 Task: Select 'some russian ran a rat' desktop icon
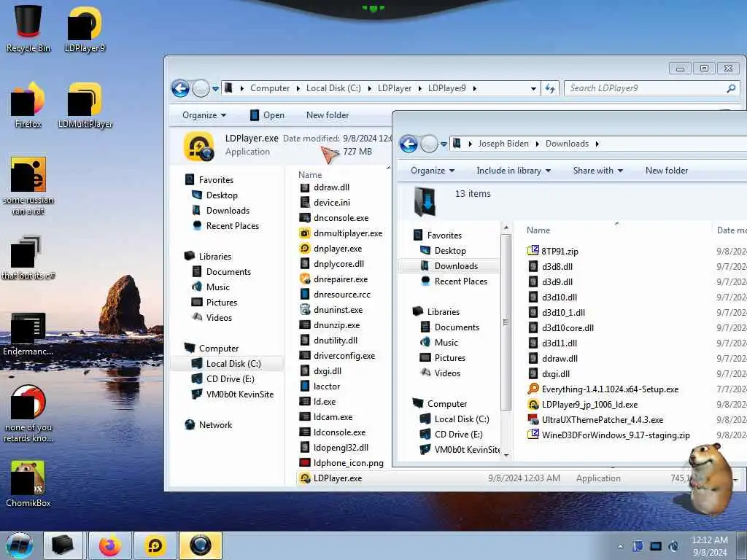click(28, 186)
